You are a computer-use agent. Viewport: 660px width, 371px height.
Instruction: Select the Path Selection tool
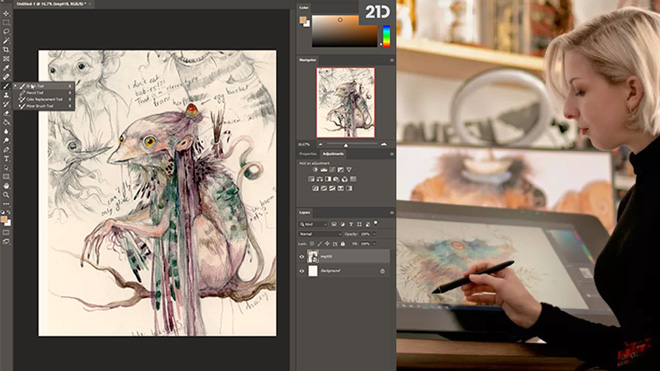pyautogui.click(x=6, y=168)
